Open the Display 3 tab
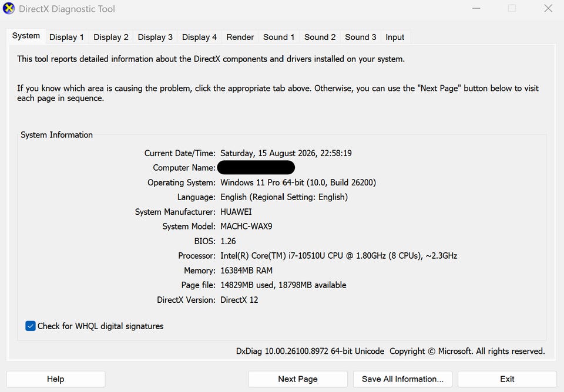The height and width of the screenshot is (392, 564). coord(155,38)
